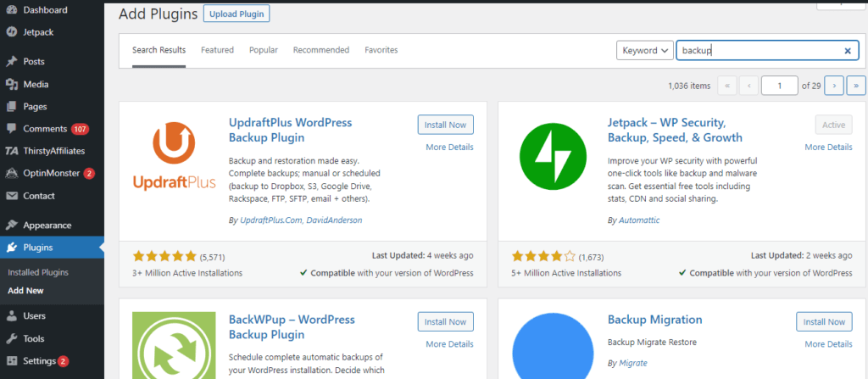
Task: Open More Details for Jetpack
Action: (x=828, y=148)
